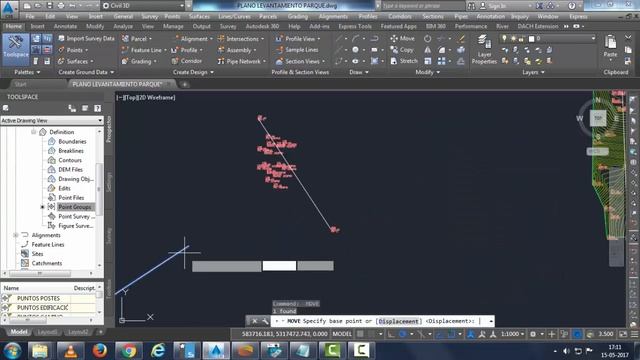Open VLC media player from taskbar
Image resolution: width=640 pixels, height=360 pixels.
(70, 351)
